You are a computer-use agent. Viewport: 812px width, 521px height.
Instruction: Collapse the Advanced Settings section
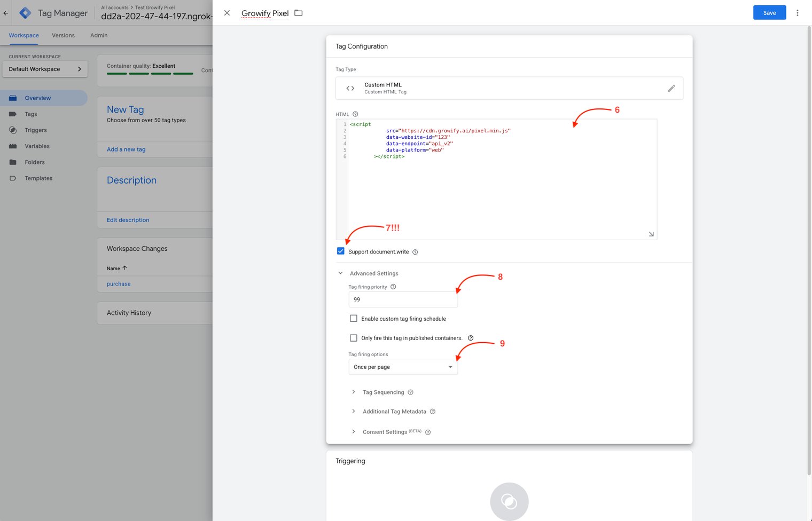click(341, 273)
